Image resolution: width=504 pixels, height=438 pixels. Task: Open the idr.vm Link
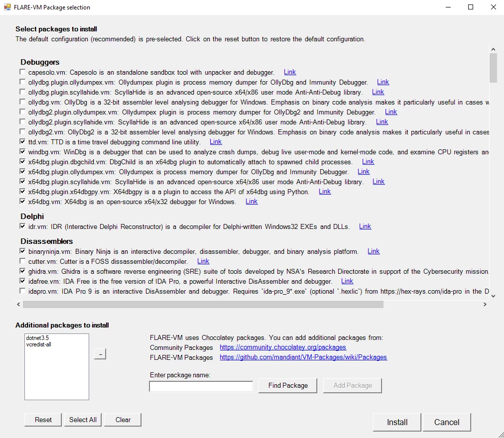point(365,226)
